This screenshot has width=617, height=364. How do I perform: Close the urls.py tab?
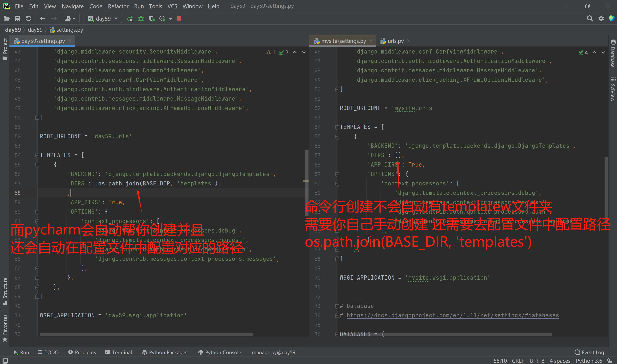coord(409,41)
